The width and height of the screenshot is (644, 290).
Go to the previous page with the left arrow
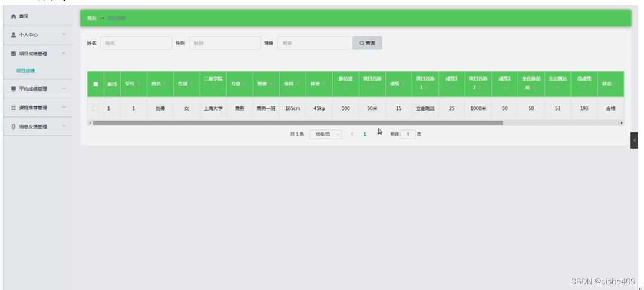click(x=352, y=134)
